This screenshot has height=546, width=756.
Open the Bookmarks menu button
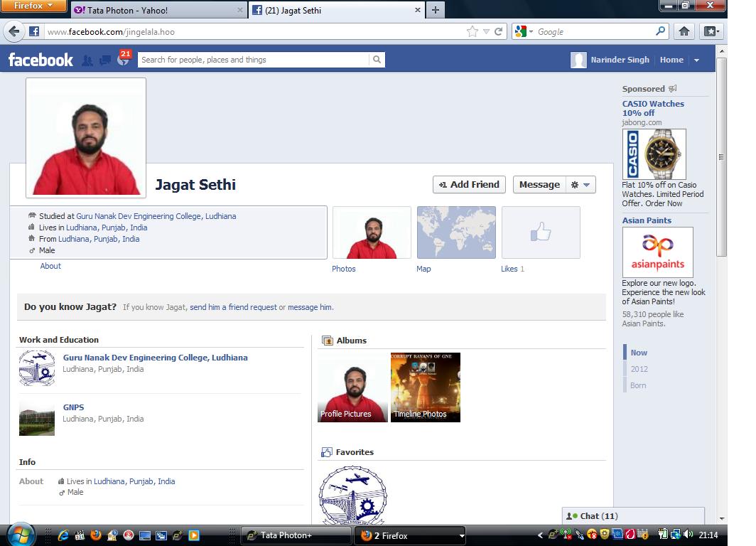pos(712,31)
